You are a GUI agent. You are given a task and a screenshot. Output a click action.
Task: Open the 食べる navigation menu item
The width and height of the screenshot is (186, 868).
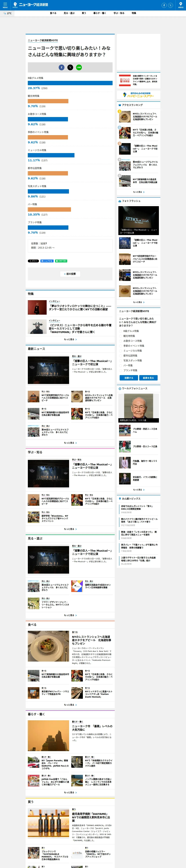click(53, 13)
